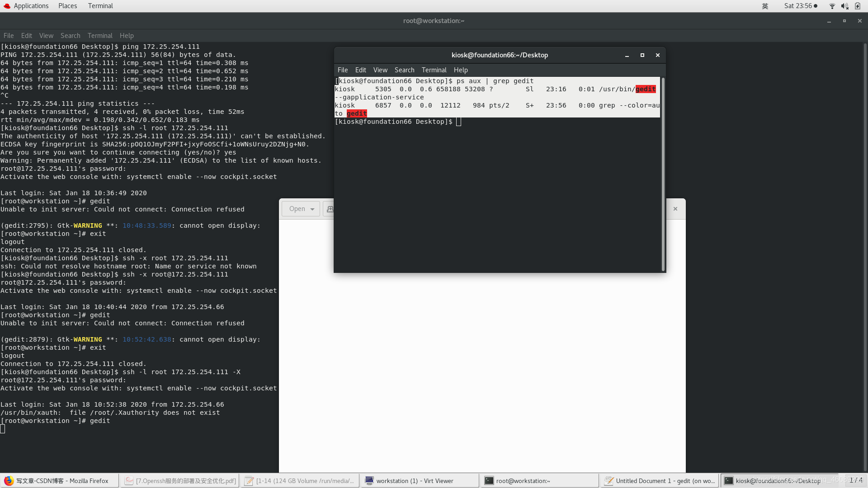The width and height of the screenshot is (868, 488).
Task: Click gedit new document icon button
Action: point(329,209)
